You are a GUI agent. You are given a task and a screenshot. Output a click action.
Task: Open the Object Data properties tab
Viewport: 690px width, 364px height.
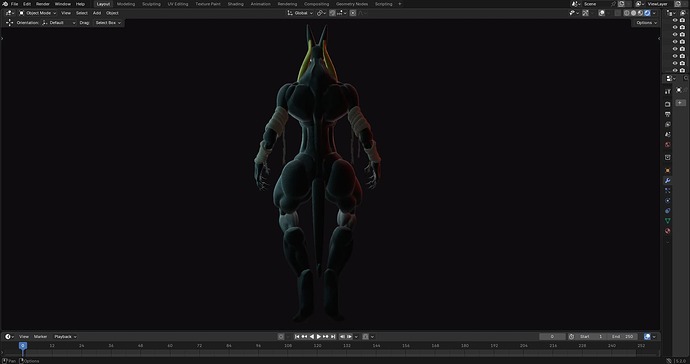[668, 221]
